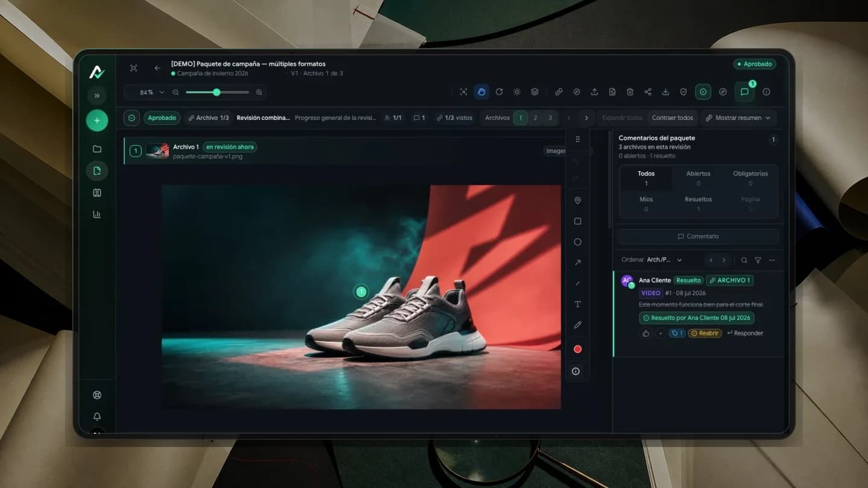Screen dimensions: 868x488
Task: Select the text T annotation tool
Action: (577, 304)
